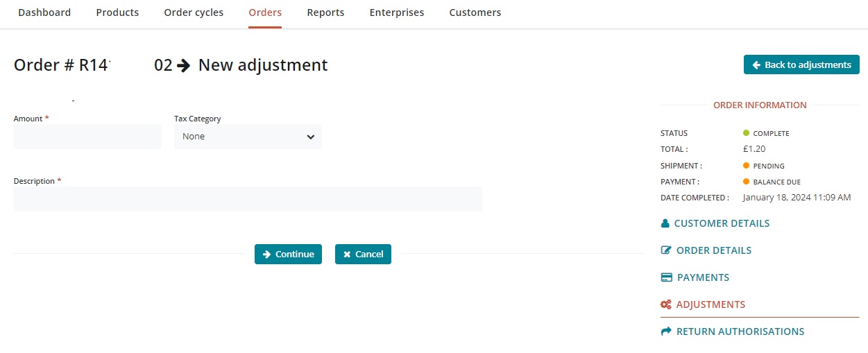
Task: Click the green Complete status indicator dot
Action: point(747,132)
